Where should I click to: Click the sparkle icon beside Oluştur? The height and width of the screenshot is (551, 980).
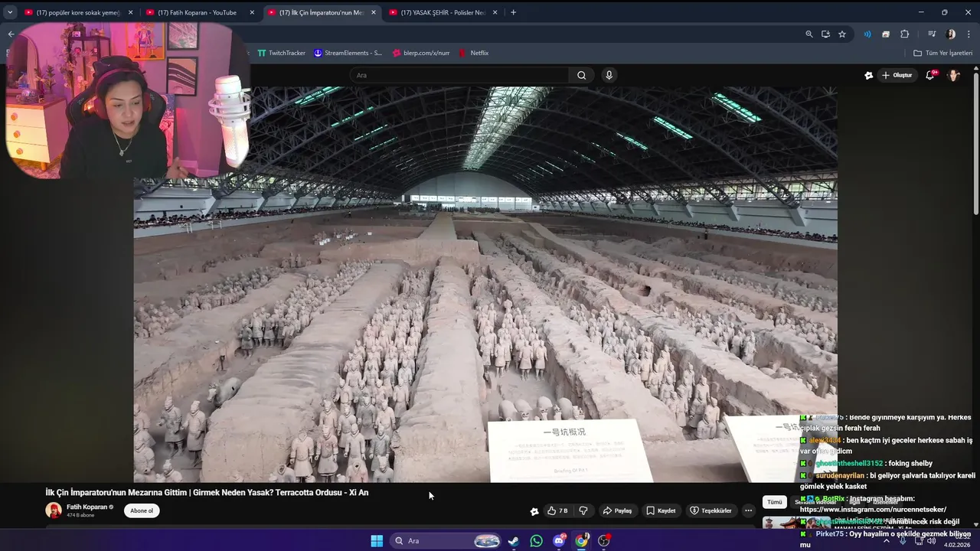tap(868, 75)
